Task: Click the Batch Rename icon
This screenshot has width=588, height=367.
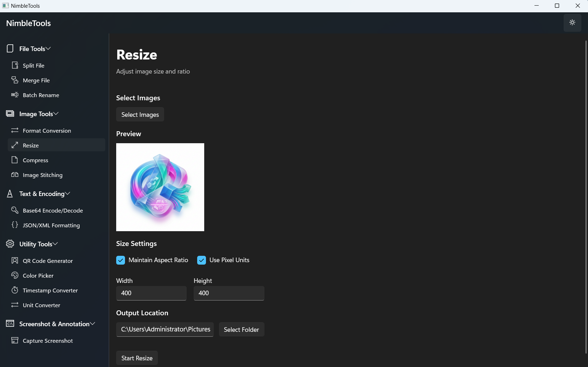Action: pos(15,95)
